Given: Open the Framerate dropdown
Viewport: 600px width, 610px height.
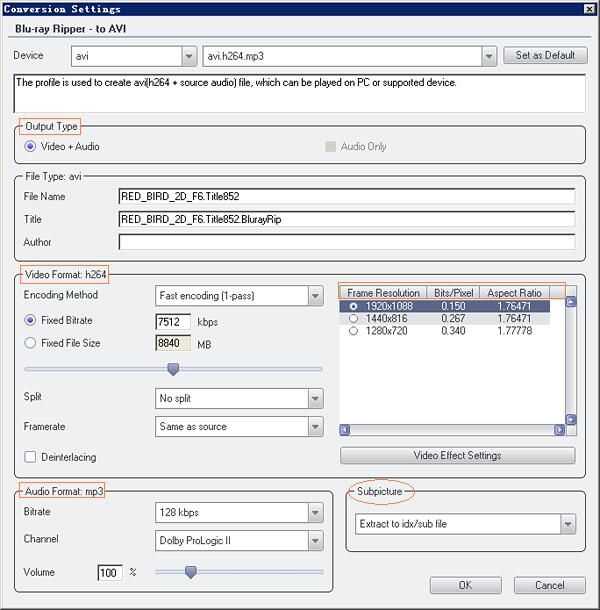Looking at the screenshot, I should (239, 427).
